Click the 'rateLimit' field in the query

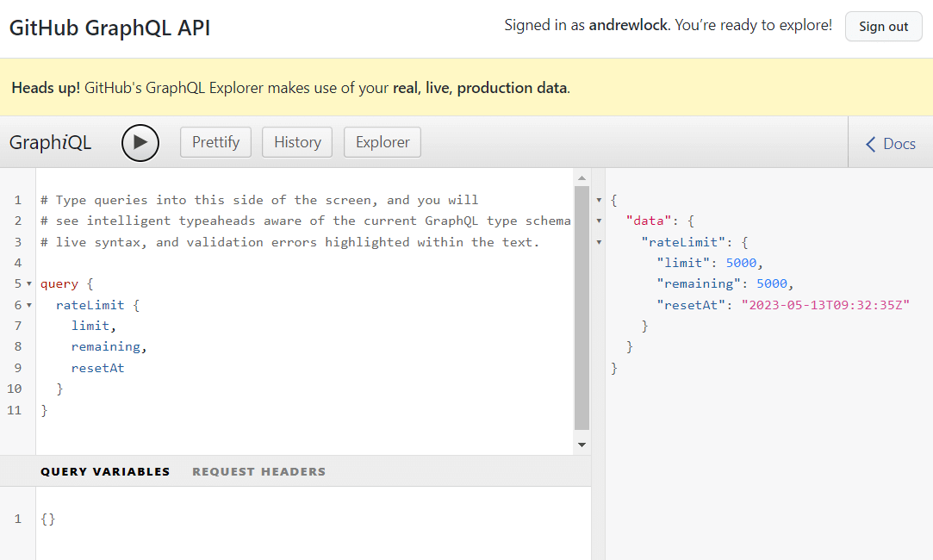click(90, 305)
